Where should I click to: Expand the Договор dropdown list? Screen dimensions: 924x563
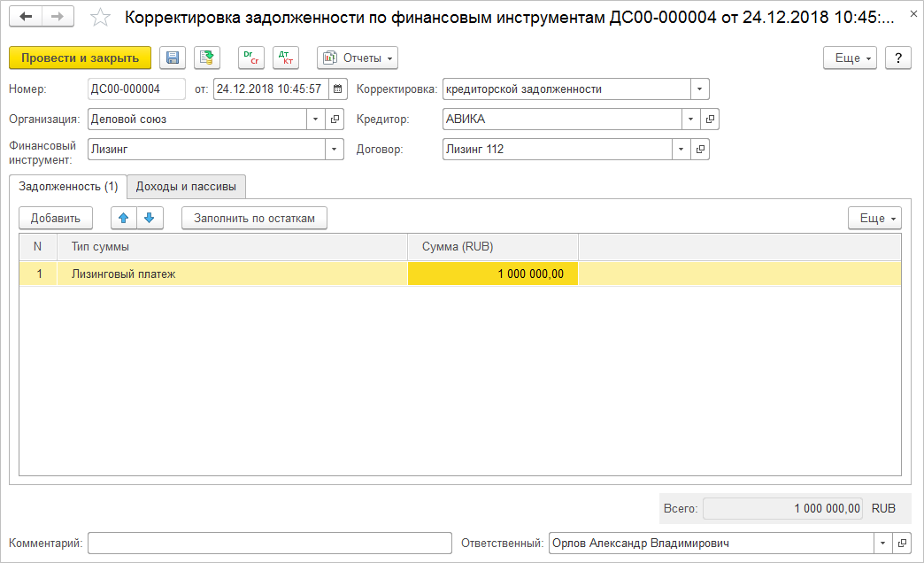point(681,149)
